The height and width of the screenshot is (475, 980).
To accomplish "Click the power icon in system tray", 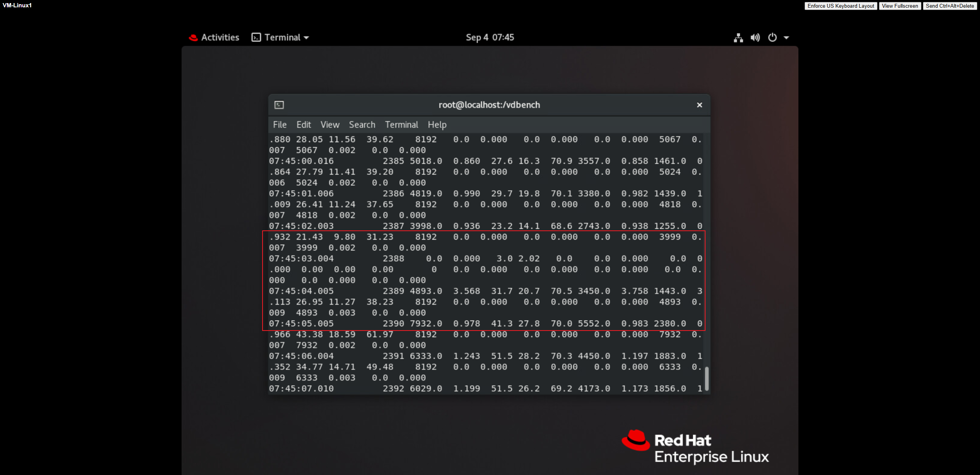I will (772, 37).
